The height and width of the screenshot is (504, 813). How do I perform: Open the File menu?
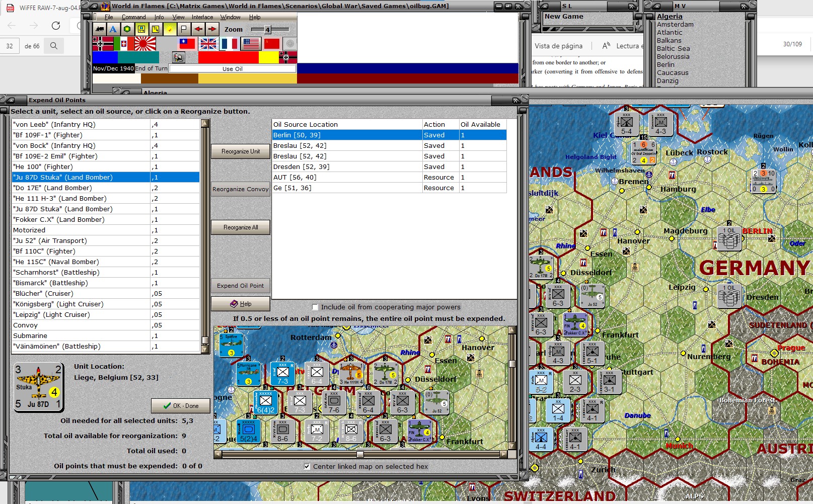click(x=109, y=17)
